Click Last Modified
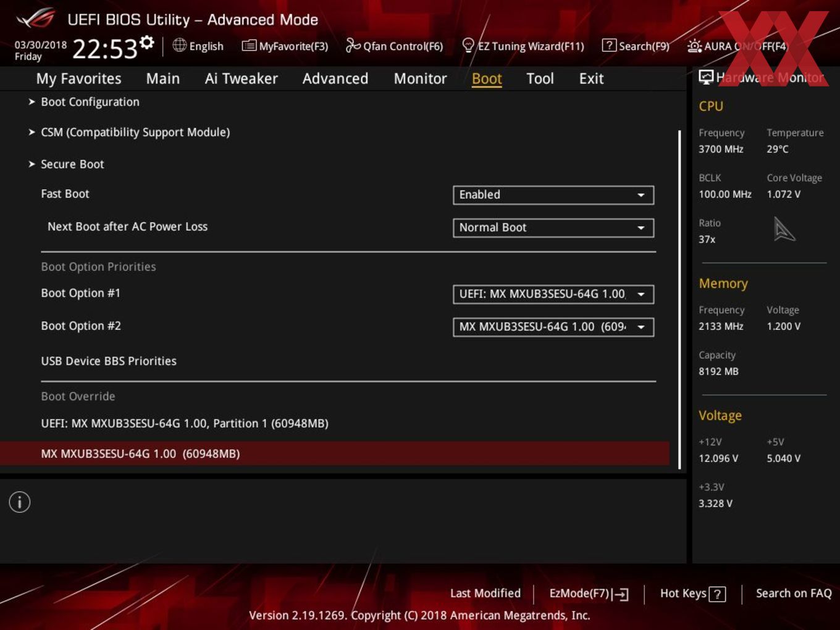840x630 pixels. (x=485, y=593)
